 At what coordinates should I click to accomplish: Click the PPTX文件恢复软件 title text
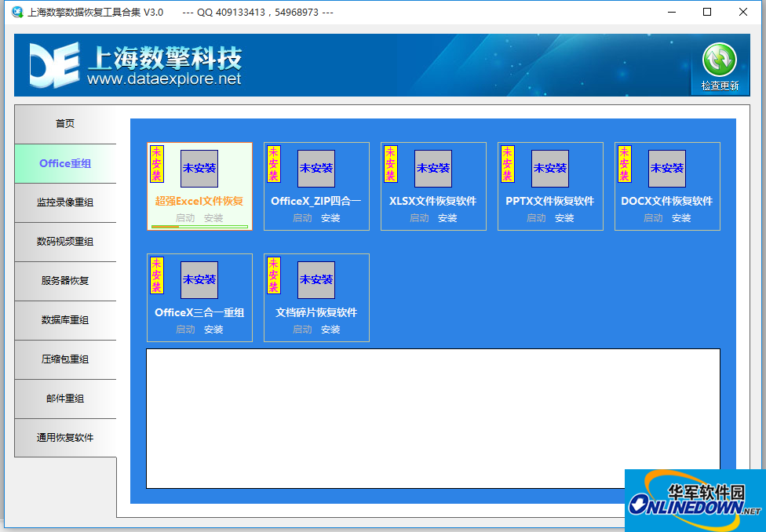click(550, 201)
